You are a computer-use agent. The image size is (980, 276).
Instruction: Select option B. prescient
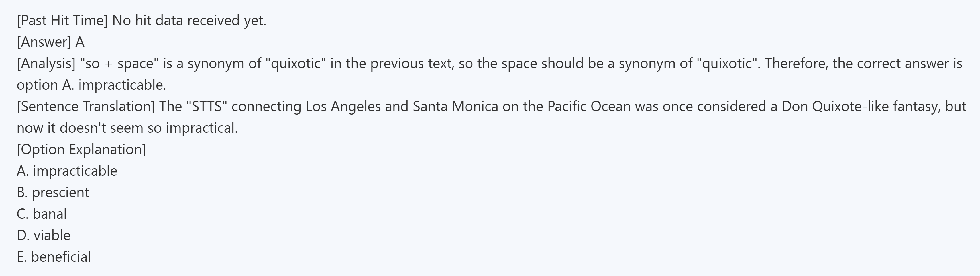[x=53, y=193]
